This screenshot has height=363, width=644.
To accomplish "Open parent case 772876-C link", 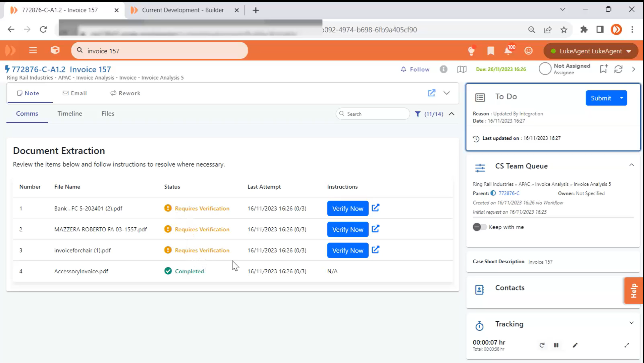I will (509, 193).
